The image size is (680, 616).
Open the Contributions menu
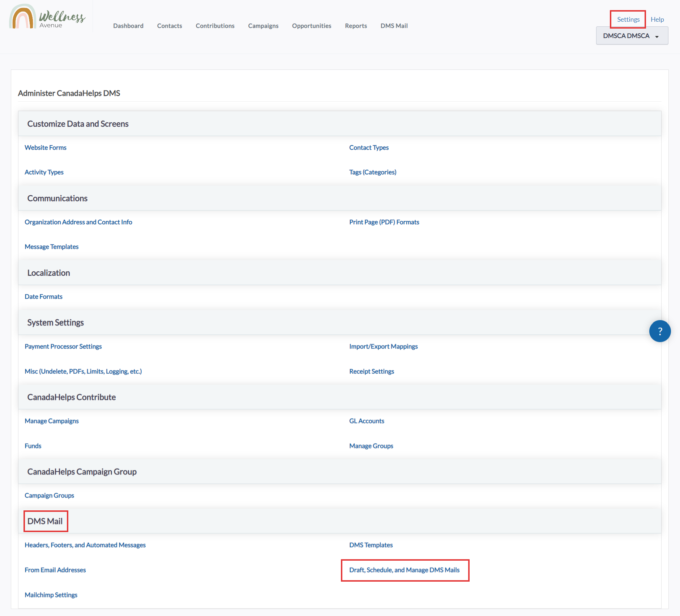click(215, 26)
